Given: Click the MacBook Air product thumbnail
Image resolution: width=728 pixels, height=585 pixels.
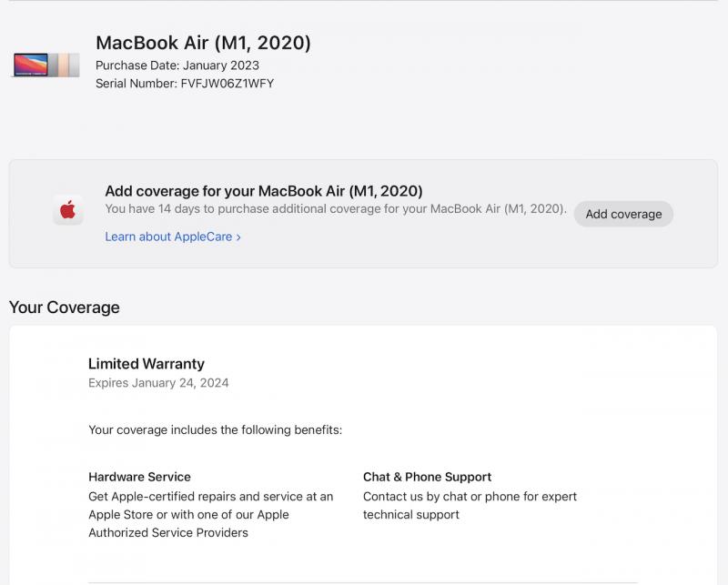Looking at the screenshot, I should [x=46, y=65].
